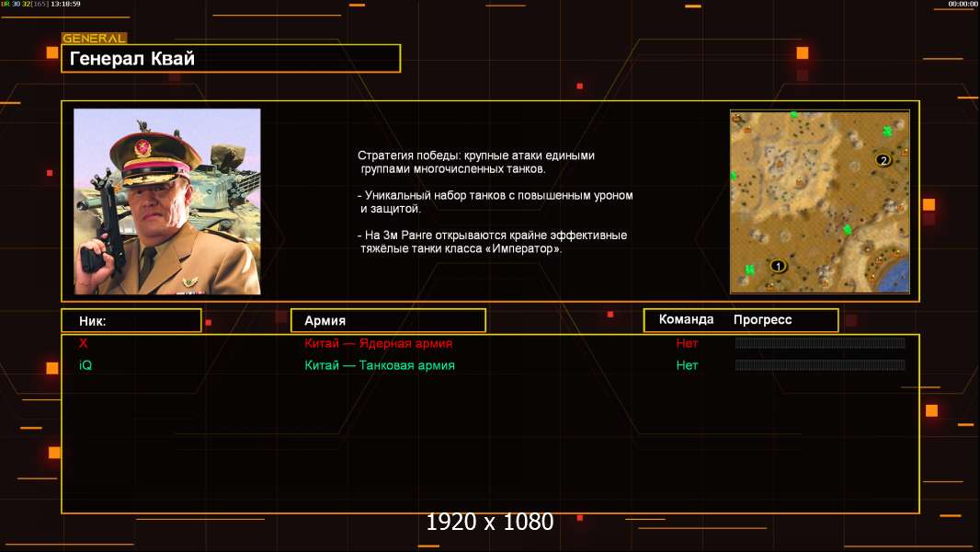The width and height of the screenshot is (980, 552).
Task: Click the 'Ник:' column header
Action: (131, 321)
